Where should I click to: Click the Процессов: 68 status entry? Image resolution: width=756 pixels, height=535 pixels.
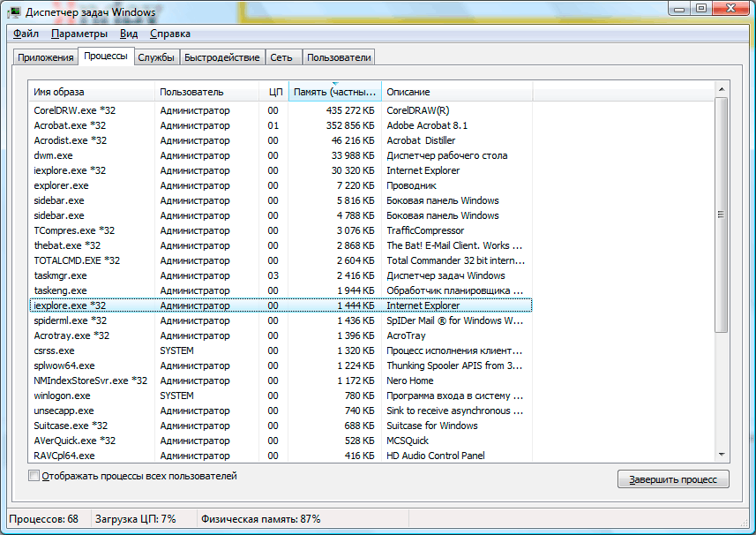click(43, 519)
